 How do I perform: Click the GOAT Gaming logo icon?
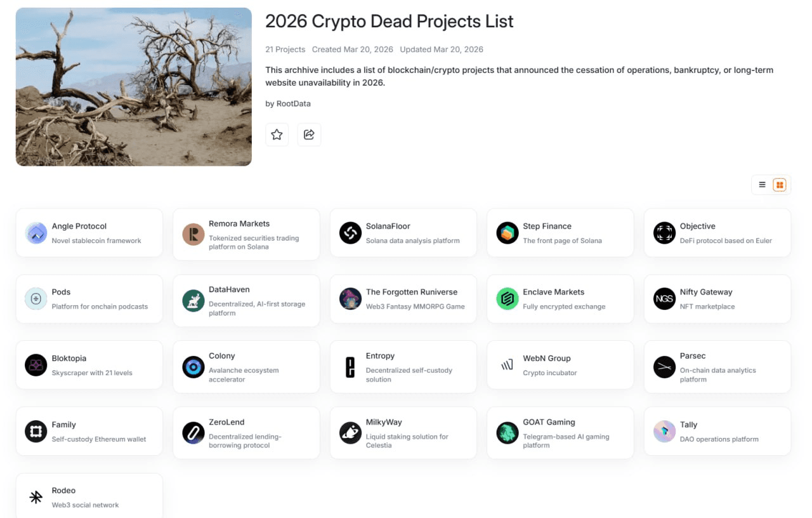tap(507, 432)
